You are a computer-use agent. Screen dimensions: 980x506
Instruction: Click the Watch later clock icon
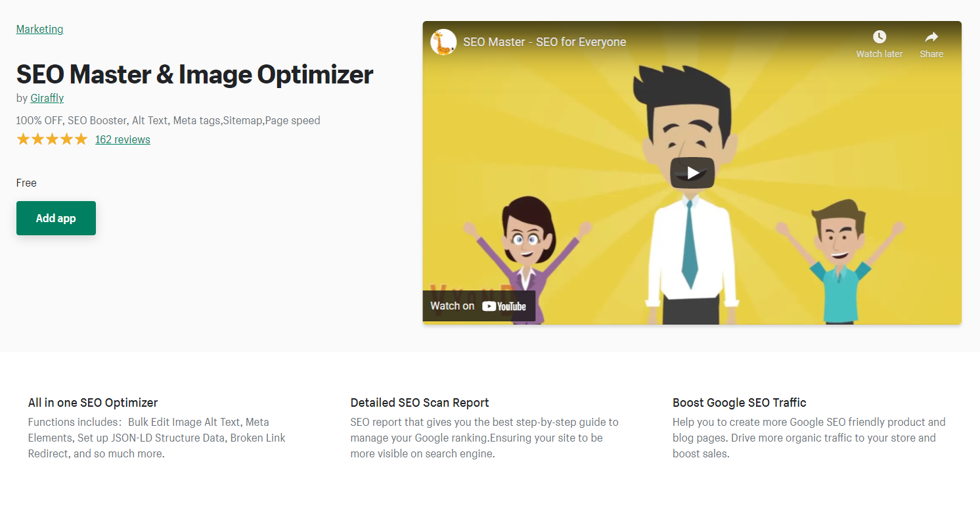pos(879,37)
